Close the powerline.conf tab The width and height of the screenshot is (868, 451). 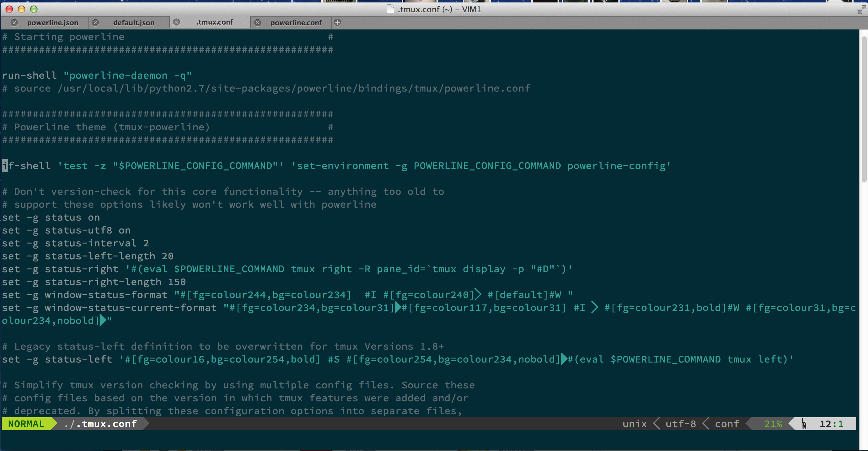click(x=258, y=22)
